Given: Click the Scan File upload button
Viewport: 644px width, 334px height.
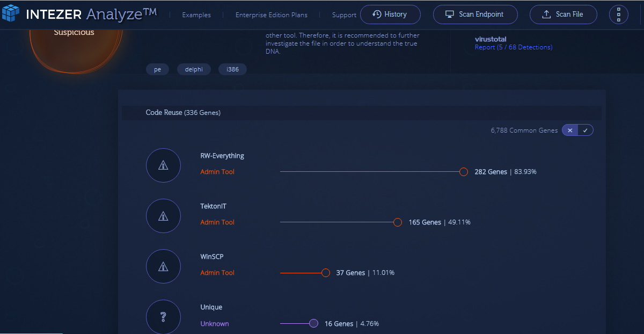Looking at the screenshot, I should point(563,14).
